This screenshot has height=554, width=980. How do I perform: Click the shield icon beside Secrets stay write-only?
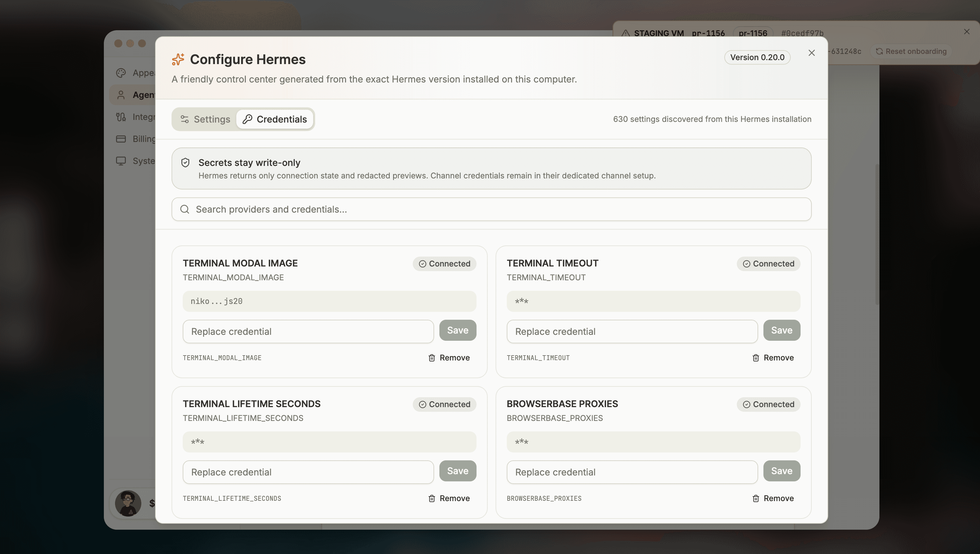[185, 162]
